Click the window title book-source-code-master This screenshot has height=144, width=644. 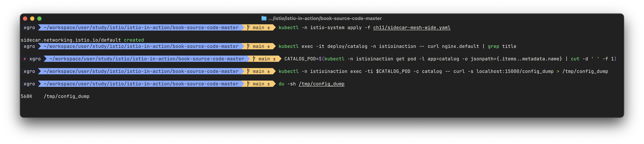tap(325, 18)
